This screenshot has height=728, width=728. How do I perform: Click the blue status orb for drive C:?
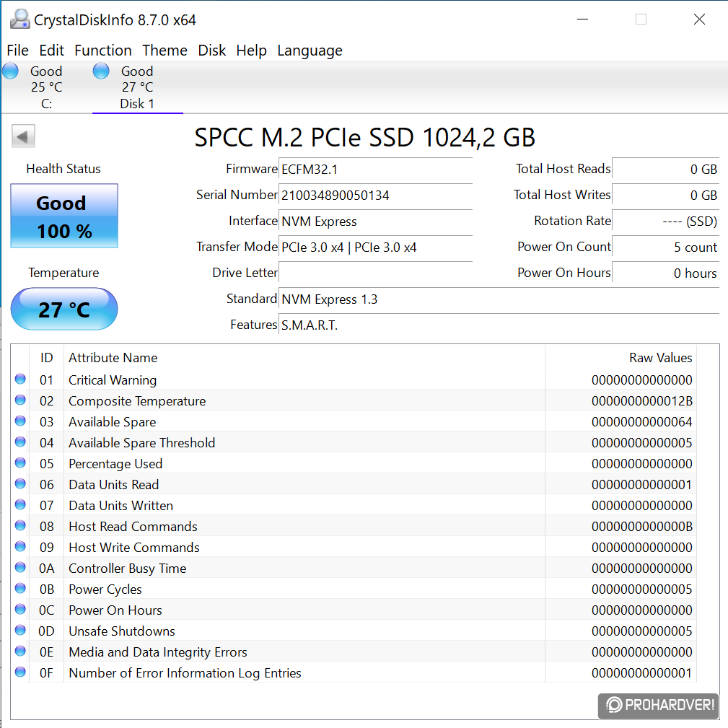(x=10, y=71)
